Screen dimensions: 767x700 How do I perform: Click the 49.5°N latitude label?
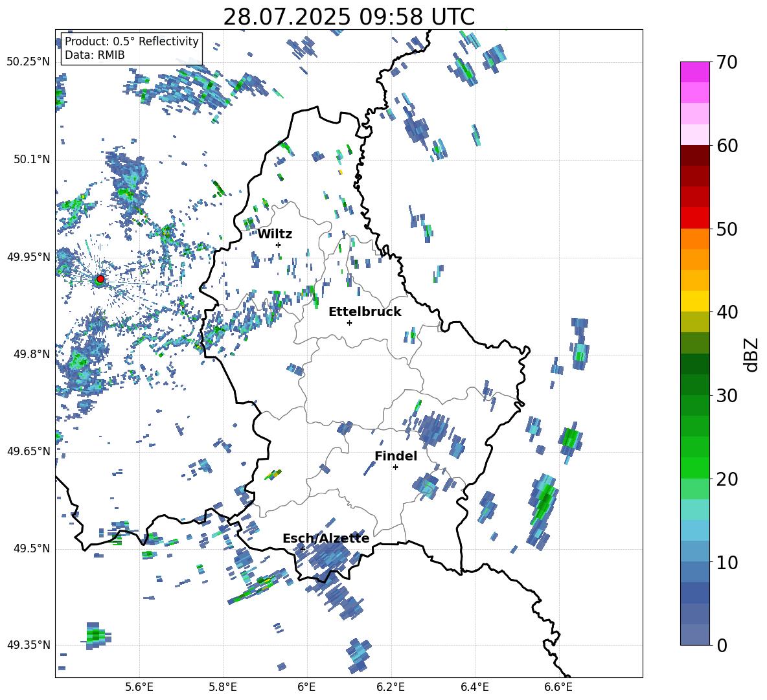tap(32, 548)
